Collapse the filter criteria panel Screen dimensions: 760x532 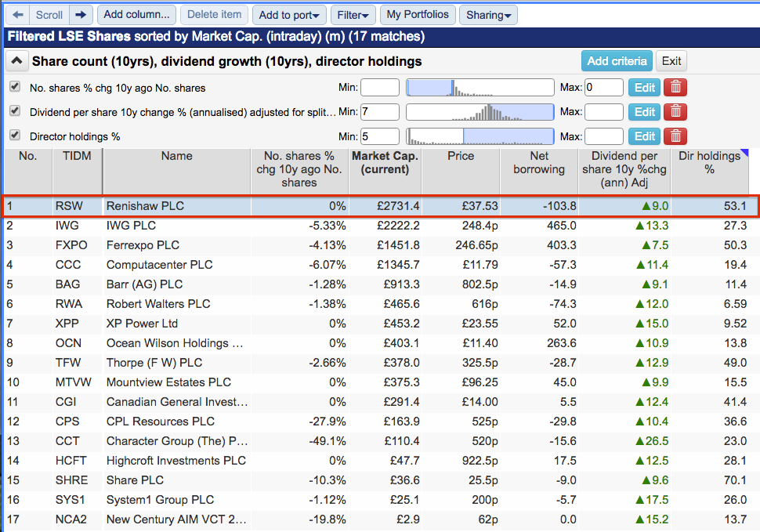(x=17, y=61)
